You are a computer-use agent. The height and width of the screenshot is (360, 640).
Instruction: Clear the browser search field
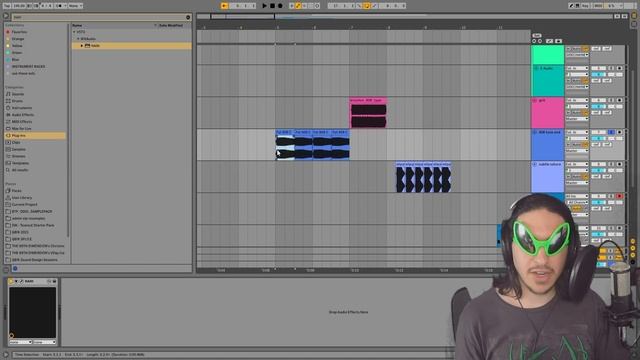[188, 17]
